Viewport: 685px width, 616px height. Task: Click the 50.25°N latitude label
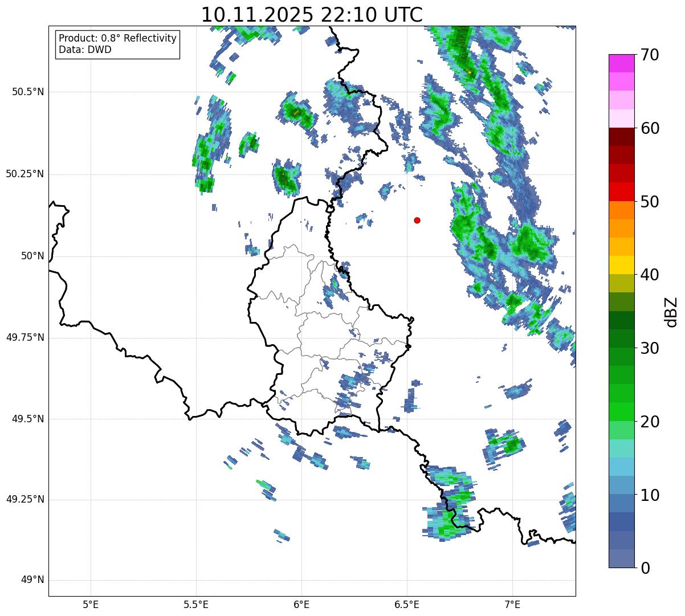pyautogui.click(x=25, y=174)
